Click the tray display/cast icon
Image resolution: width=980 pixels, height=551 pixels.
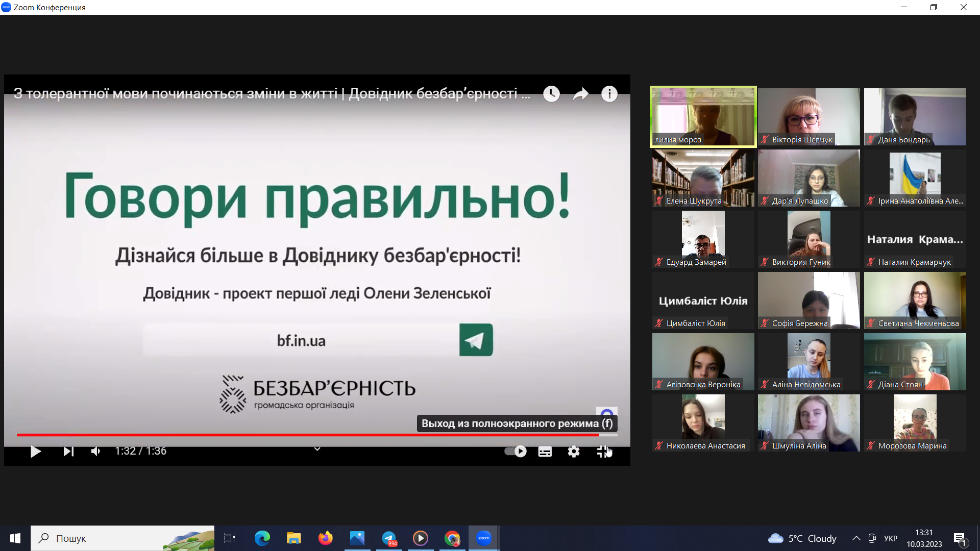(x=872, y=538)
